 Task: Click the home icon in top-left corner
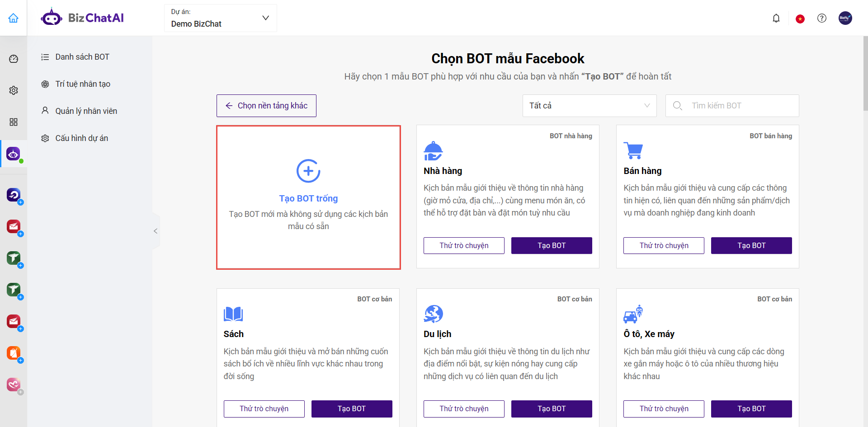(x=14, y=18)
